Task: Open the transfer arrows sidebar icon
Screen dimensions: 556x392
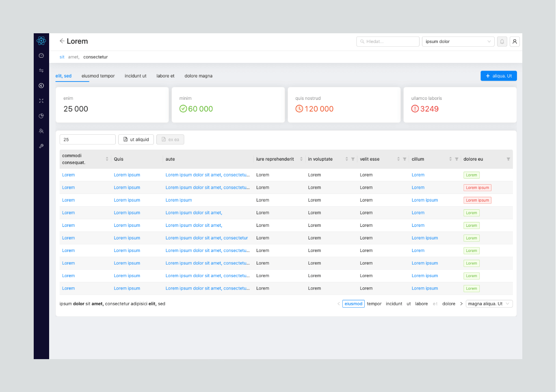Action: 41,71
